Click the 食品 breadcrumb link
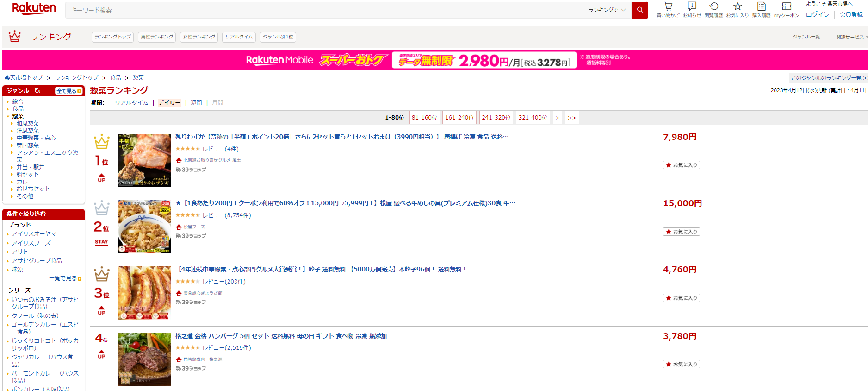 coord(116,78)
